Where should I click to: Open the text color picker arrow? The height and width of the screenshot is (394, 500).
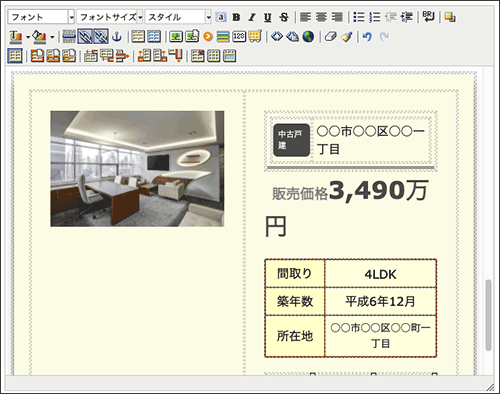(28, 37)
